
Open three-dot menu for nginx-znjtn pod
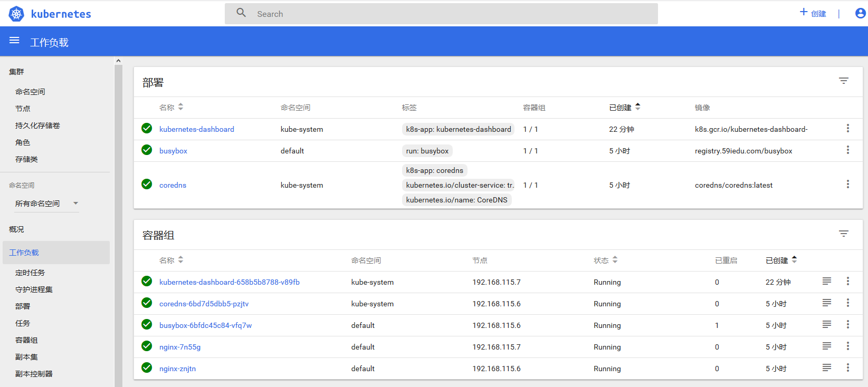click(847, 368)
